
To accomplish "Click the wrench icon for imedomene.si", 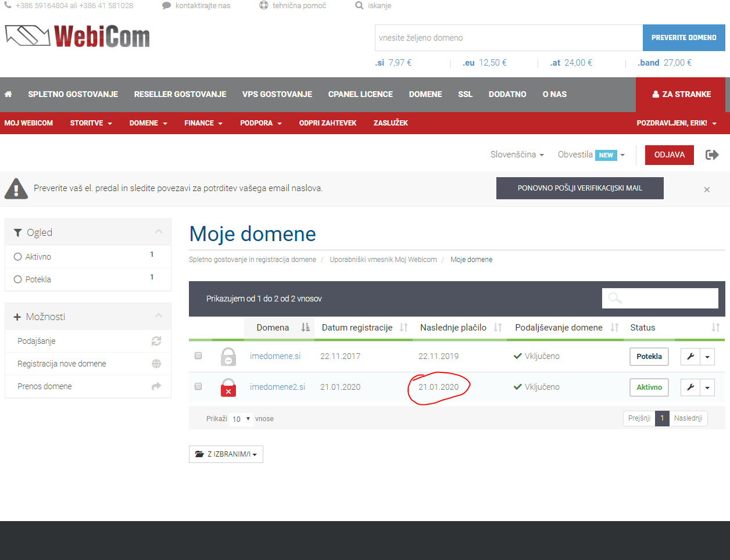I will point(690,357).
